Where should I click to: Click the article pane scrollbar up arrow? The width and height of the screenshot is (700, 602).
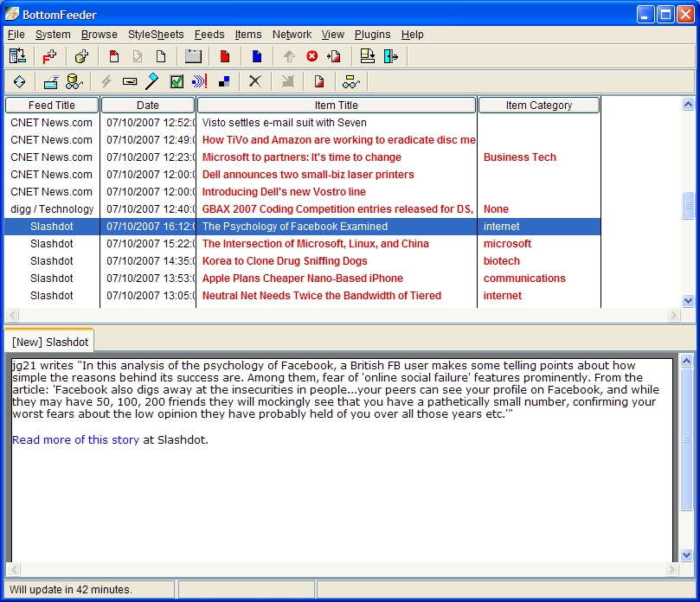pos(686,361)
